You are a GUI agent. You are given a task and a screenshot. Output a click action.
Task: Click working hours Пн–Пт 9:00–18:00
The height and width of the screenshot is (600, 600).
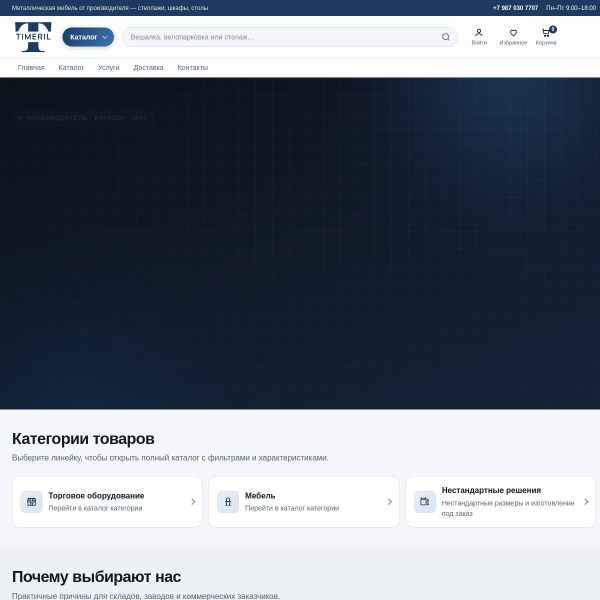click(x=571, y=8)
